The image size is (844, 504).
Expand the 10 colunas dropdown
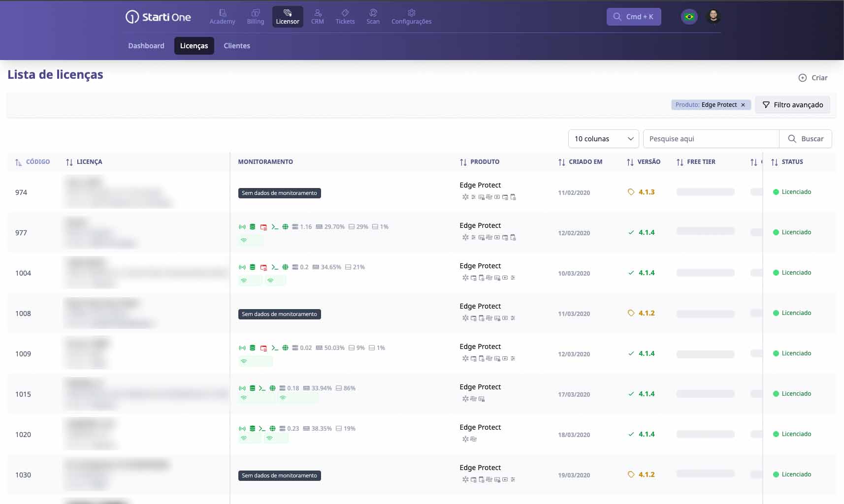click(603, 139)
